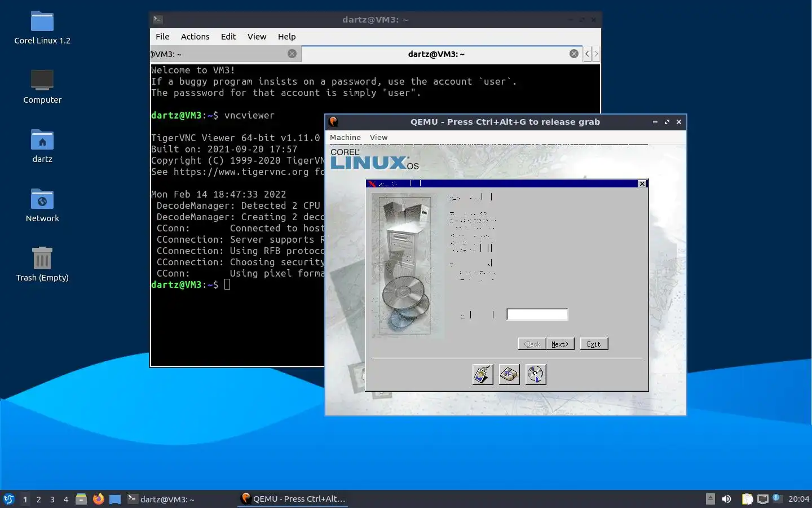Click the 'Welcome to VM3!' line in terminal
This screenshot has height=508, width=812.
[x=193, y=70]
